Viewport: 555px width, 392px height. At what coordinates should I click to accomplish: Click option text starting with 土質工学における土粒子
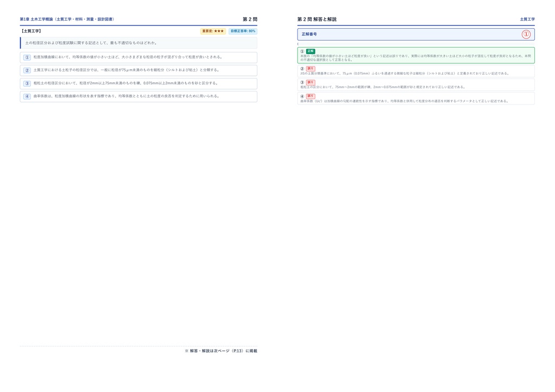coord(127,70)
